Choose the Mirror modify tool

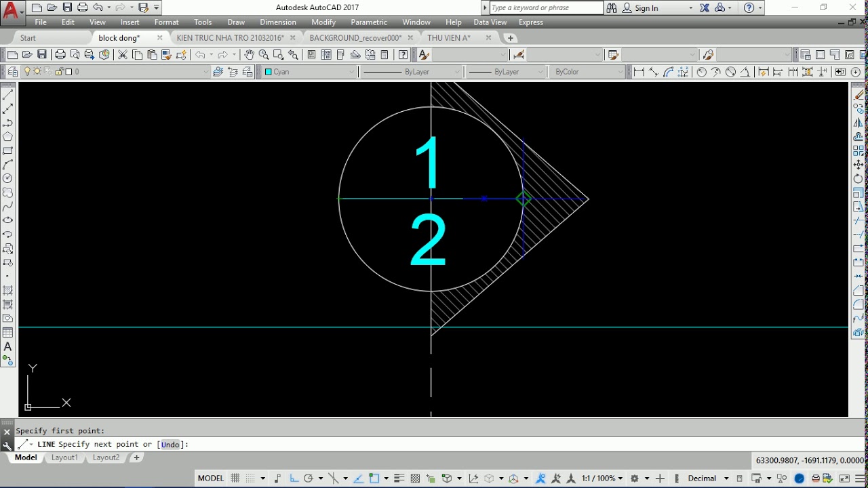tap(859, 123)
